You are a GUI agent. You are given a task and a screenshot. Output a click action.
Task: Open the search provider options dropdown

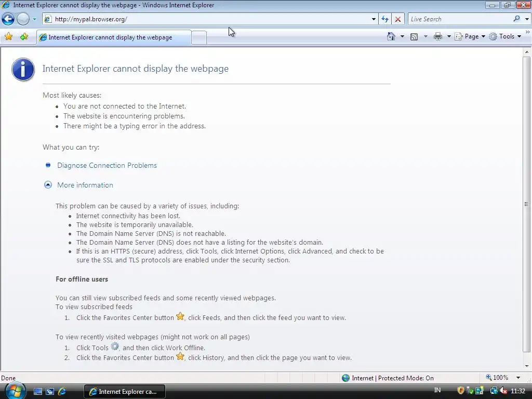[x=527, y=19]
